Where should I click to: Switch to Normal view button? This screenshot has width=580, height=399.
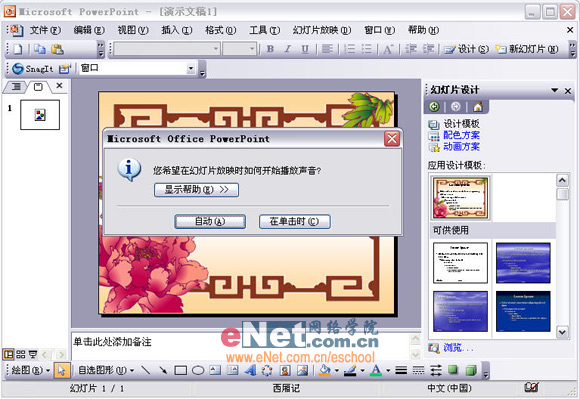pos(8,355)
